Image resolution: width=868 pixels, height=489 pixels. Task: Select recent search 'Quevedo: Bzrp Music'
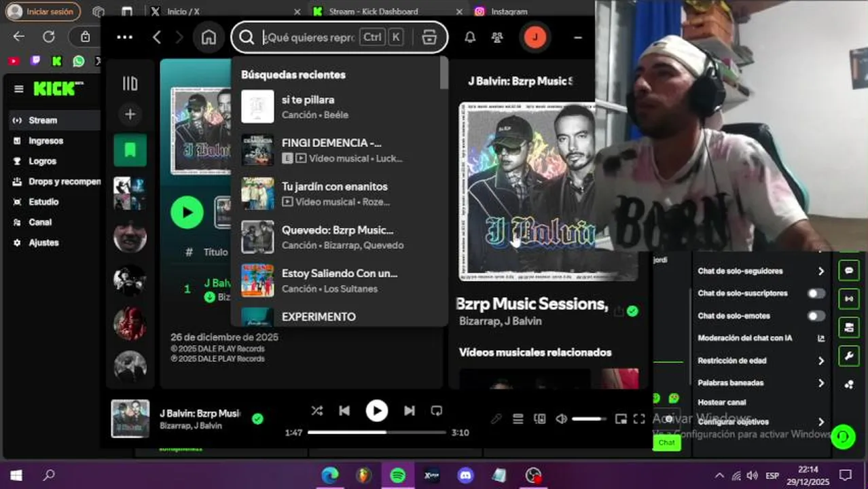point(338,237)
